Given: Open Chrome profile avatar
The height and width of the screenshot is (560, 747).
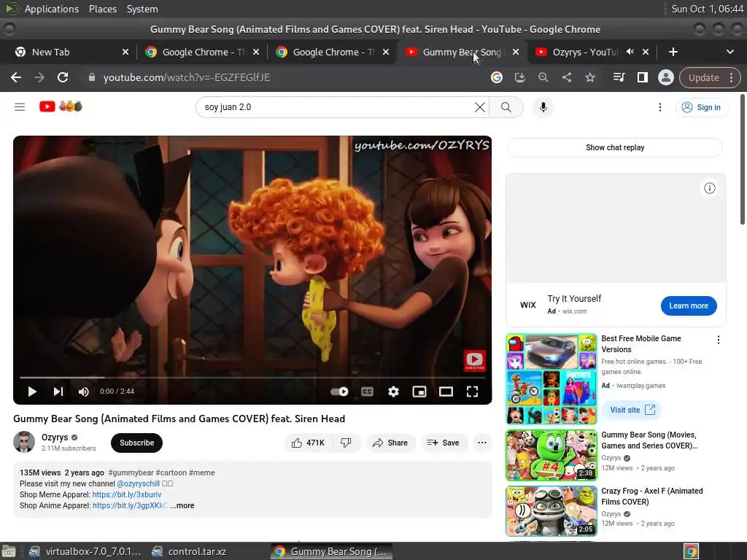Looking at the screenshot, I should click(665, 77).
